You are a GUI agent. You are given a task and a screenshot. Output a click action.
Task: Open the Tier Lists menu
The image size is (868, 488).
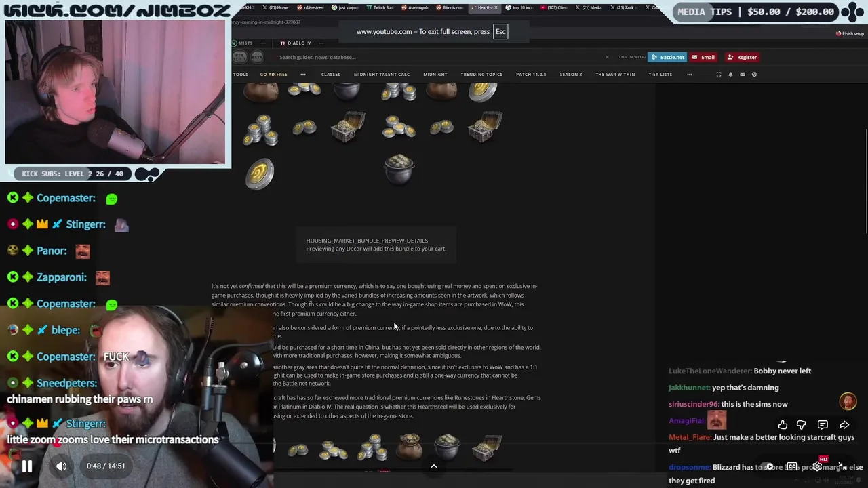pyautogui.click(x=660, y=75)
